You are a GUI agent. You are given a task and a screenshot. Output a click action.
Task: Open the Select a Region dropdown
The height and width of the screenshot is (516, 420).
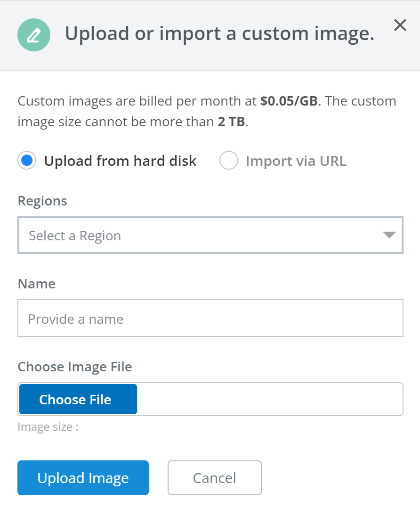[x=210, y=235]
